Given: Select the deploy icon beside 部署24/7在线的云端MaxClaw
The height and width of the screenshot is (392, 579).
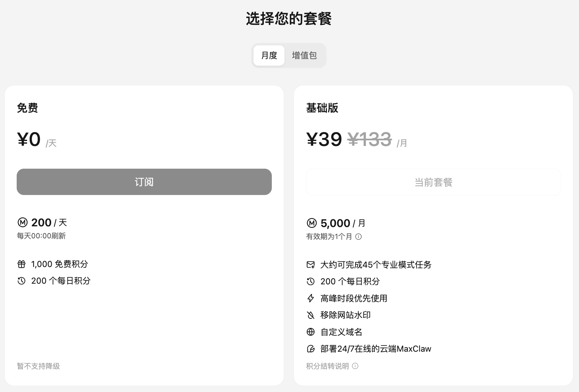Looking at the screenshot, I should pyautogui.click(x=311, y=349).
